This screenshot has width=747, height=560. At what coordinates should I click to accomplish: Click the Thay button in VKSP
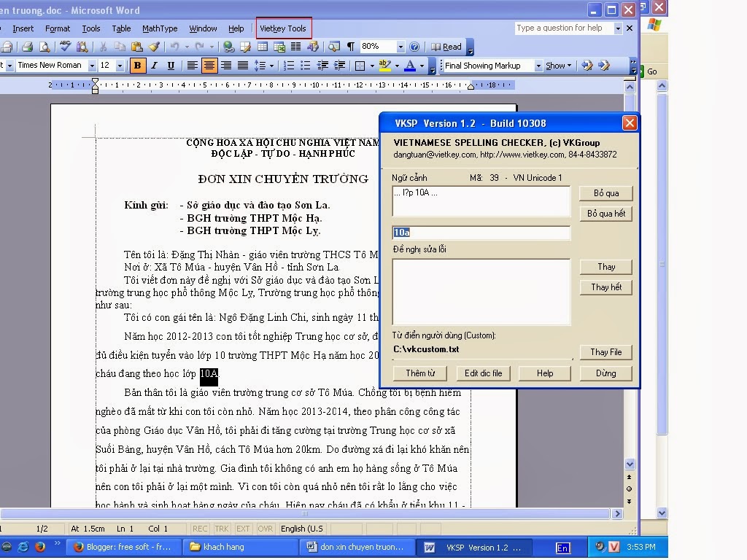pyautogui.click(x=606, y=267)
